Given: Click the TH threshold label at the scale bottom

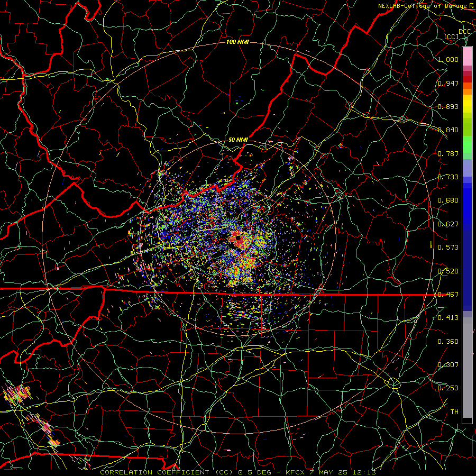Looking at the screenshot, I should point(454,412).
